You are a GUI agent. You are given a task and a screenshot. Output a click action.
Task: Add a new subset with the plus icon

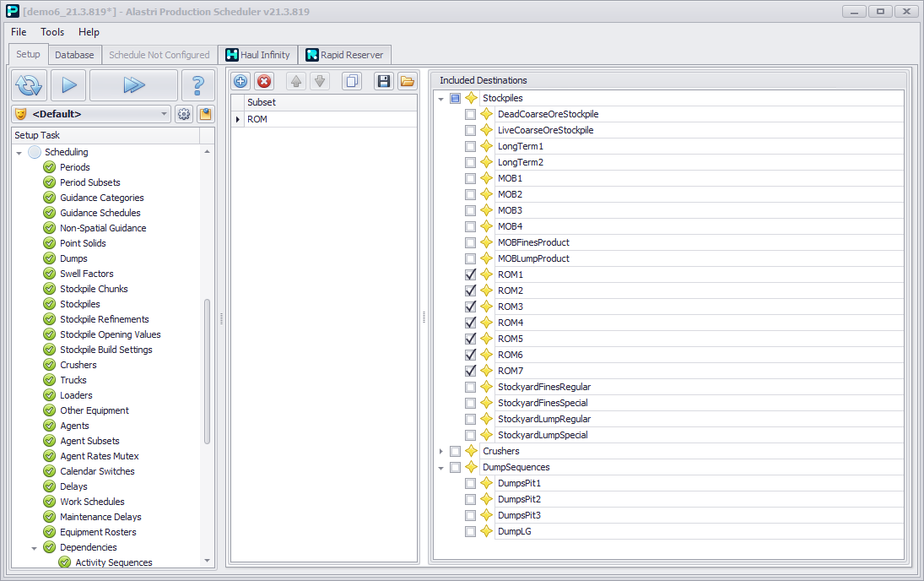pos(240,81)
